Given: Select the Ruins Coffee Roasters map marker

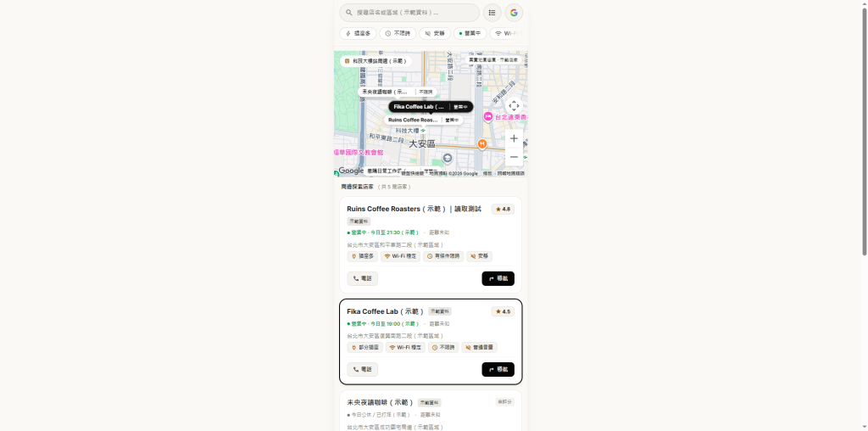Looking at the screenshot, I should coord(424,120).
